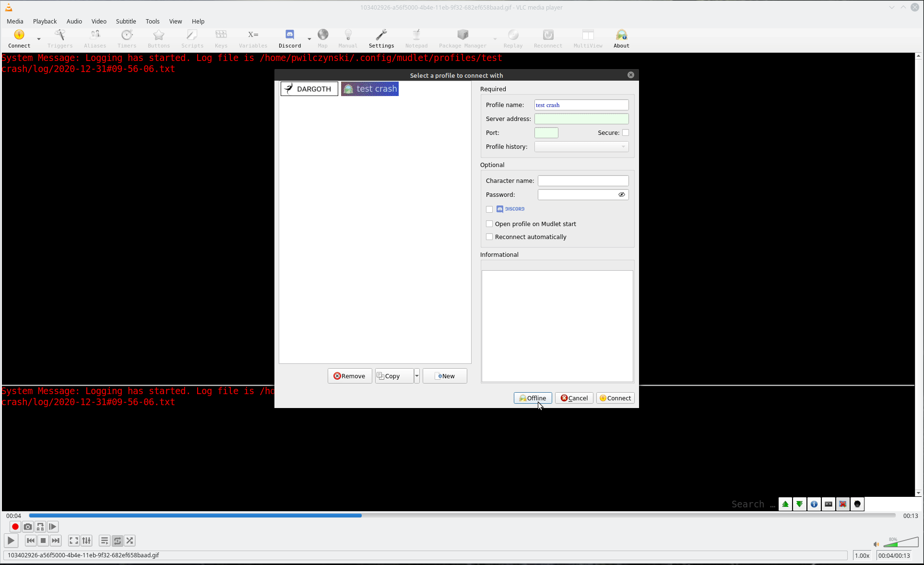924x565 pixels.
Task: Expand the Copy button dropdown arrow
Action: (x=416, y=376)
